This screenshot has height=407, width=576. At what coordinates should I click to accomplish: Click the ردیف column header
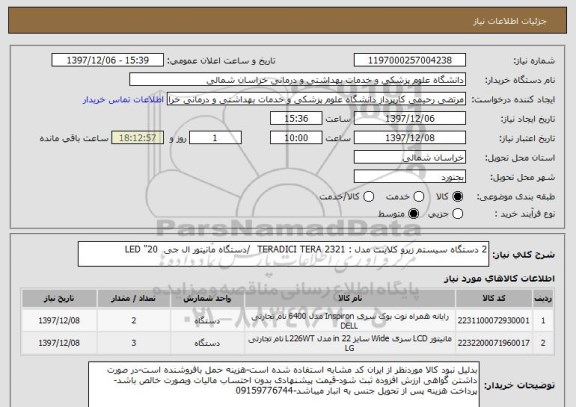543,298
